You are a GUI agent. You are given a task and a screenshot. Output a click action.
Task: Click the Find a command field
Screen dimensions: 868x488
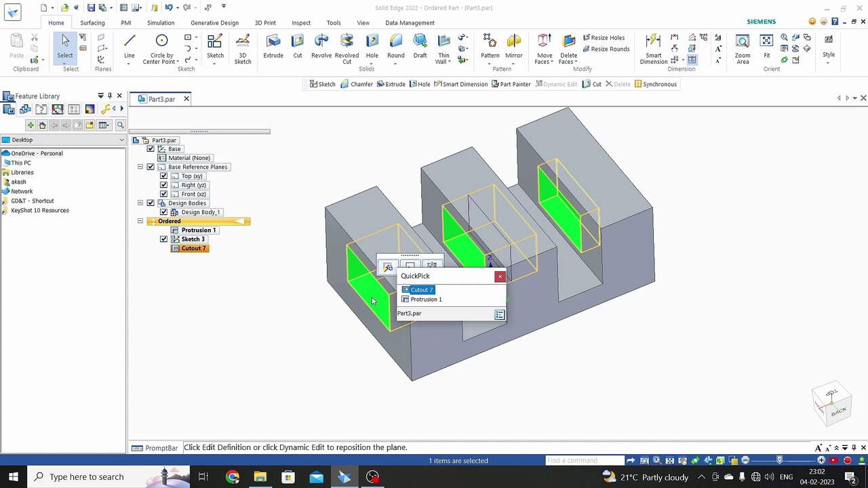coord(585,460)
